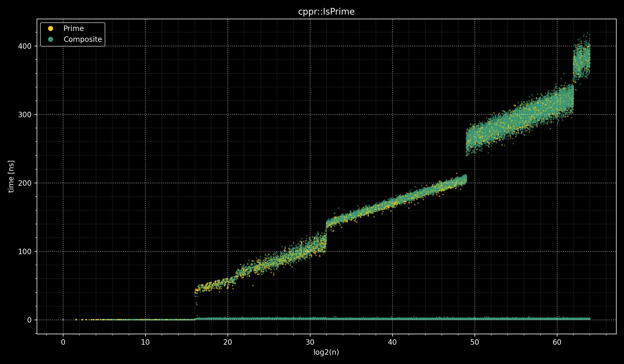Click the 40 x-axis tick label

pyautogui.click(x=392, y=342)
